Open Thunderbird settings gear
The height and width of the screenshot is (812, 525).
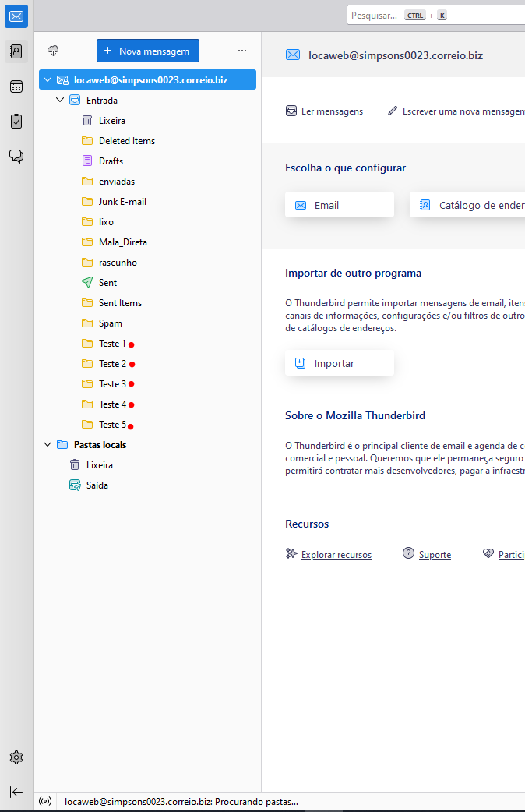pyautogui.click(x=16, y=757)
